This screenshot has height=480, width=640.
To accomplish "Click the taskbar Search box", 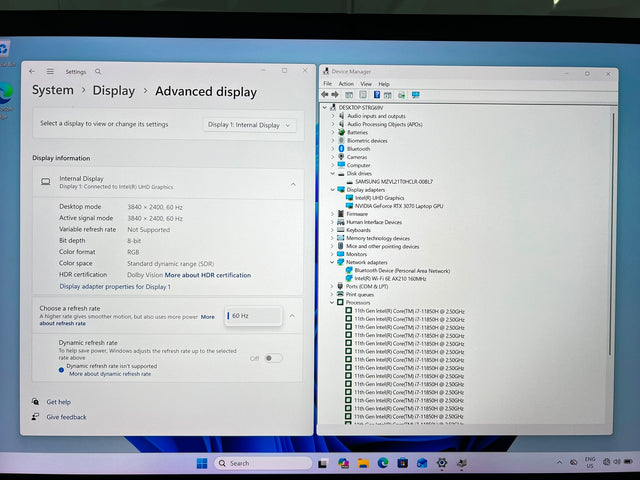I will pyautogui.click(x=263, y=463).
